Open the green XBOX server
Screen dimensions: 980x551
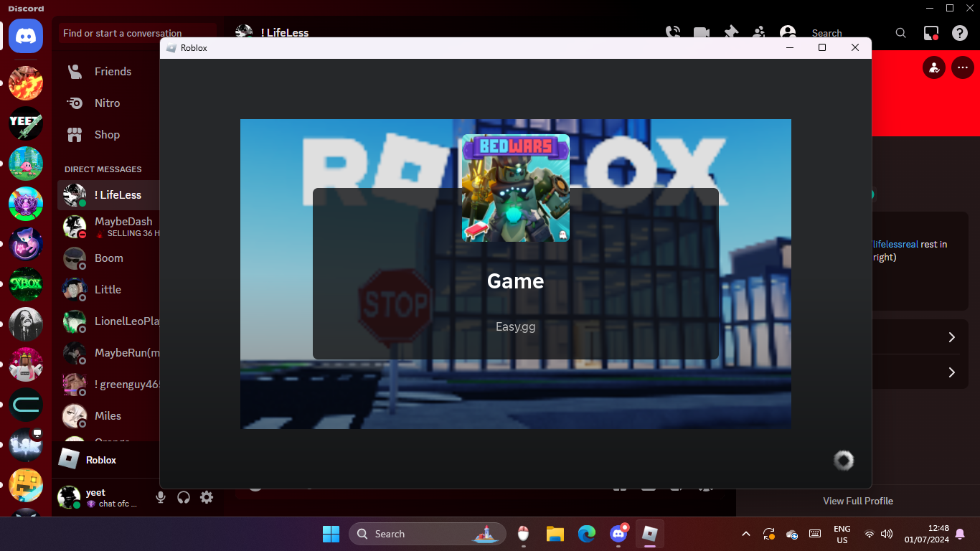pos(26,284)
